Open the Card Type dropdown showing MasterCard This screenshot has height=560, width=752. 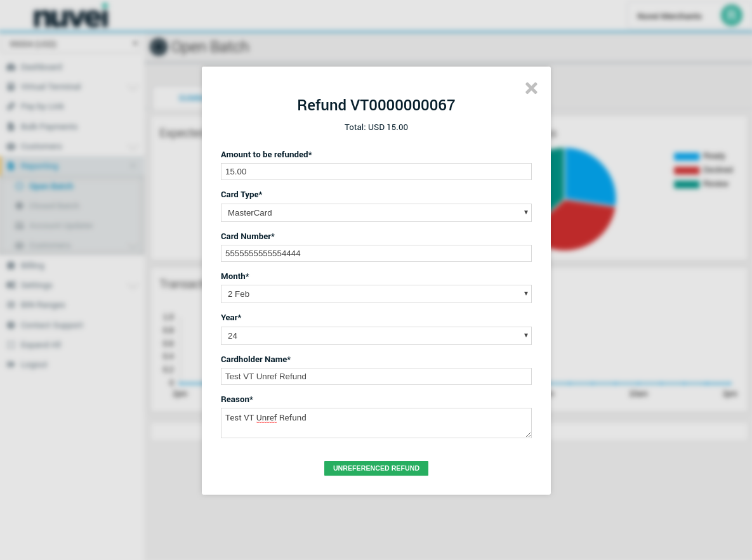[x=376, y=213]
